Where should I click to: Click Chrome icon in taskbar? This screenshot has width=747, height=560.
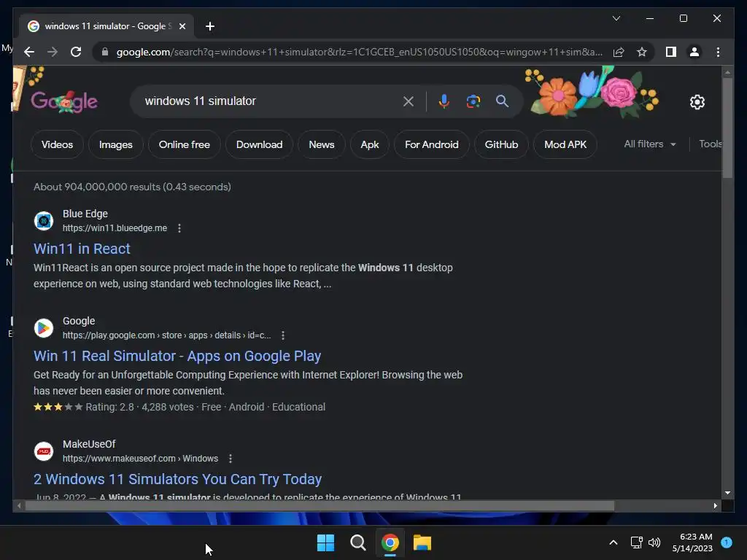390,542
